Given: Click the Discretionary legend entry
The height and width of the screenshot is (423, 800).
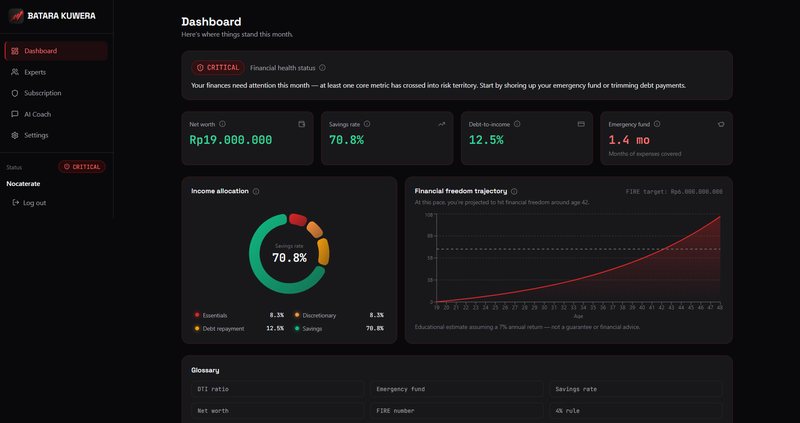Looking at the screenshot, I should 339,315.
